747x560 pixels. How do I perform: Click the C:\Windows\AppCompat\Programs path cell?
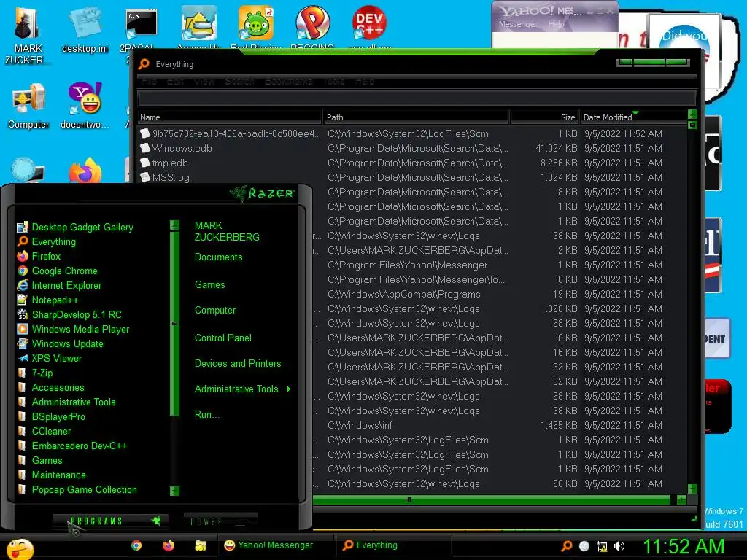[x=404, y=295]
